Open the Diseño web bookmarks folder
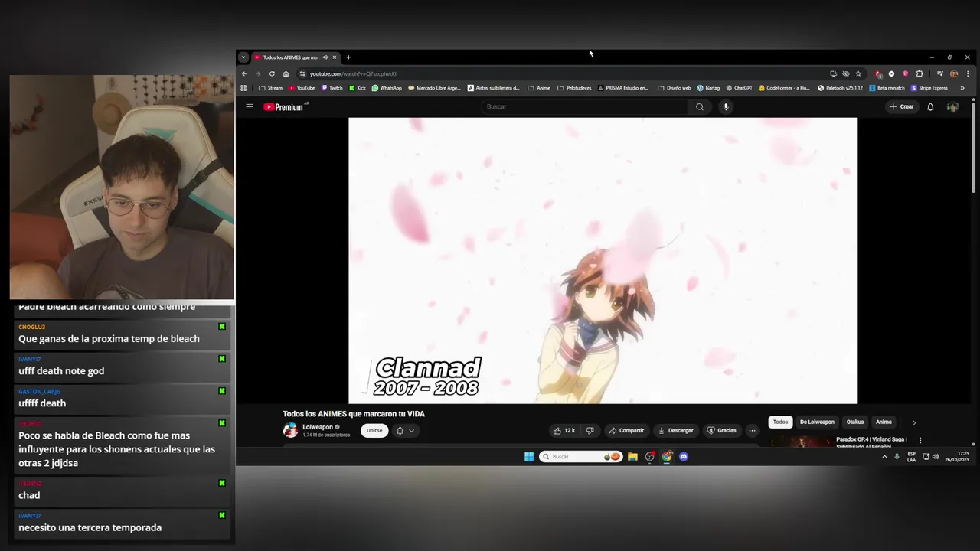 coord(674,88)
